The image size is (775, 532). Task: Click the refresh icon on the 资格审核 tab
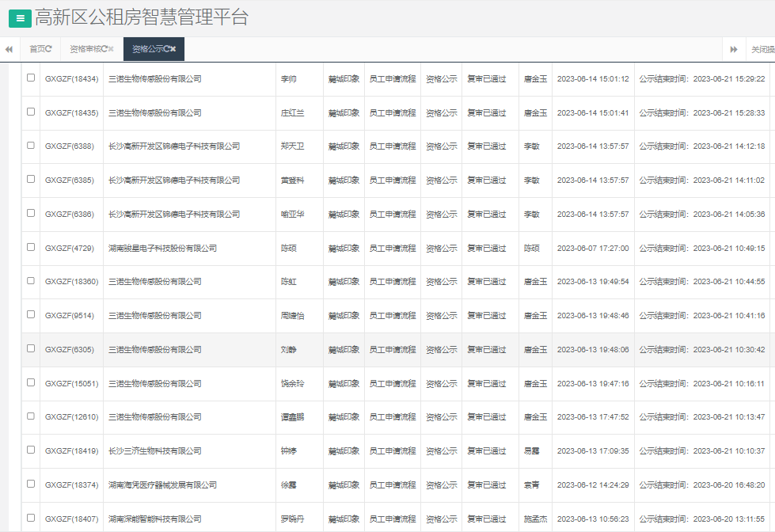click(x=104, y=49)
